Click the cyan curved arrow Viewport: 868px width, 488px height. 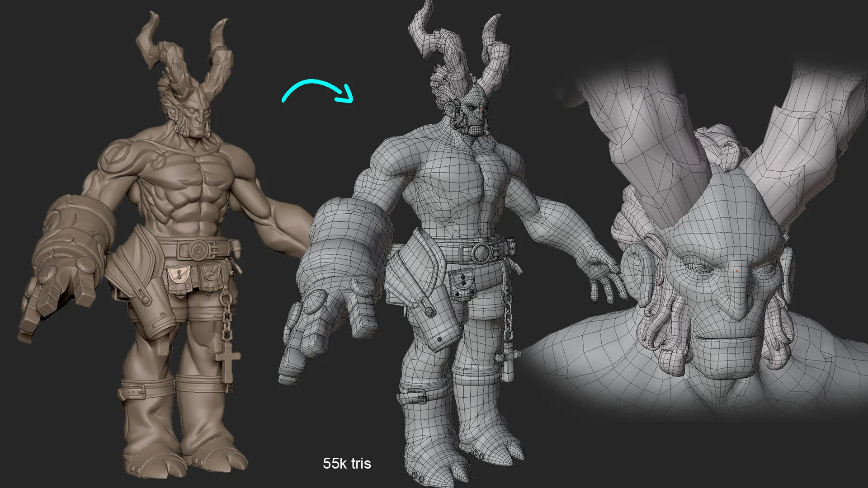(317, 91)
